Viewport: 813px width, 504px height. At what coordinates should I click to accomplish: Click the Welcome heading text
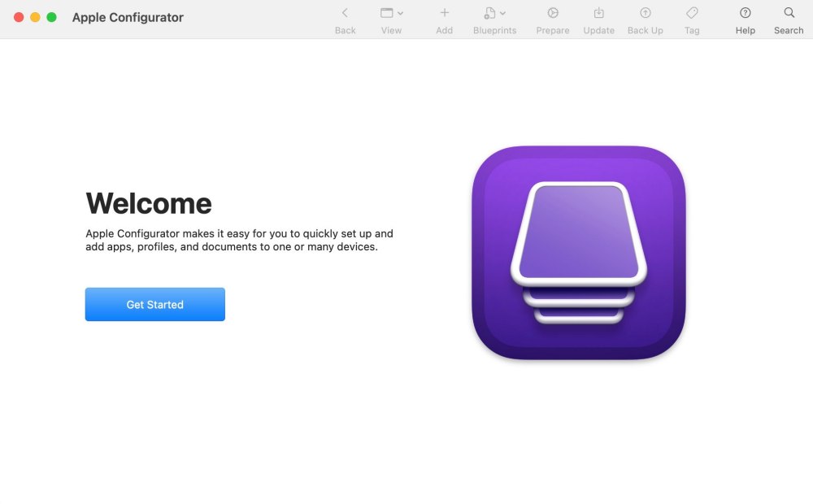149,203
